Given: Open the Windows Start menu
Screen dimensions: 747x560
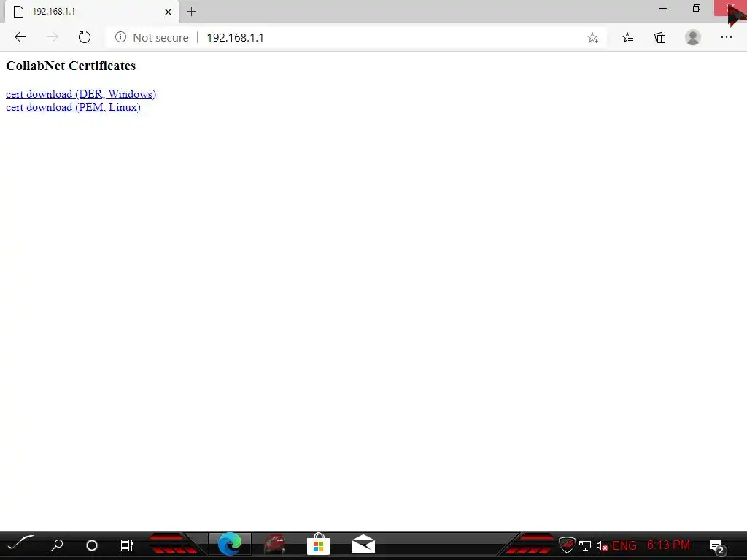Looking at the screenshot, I should coord(20,544).
